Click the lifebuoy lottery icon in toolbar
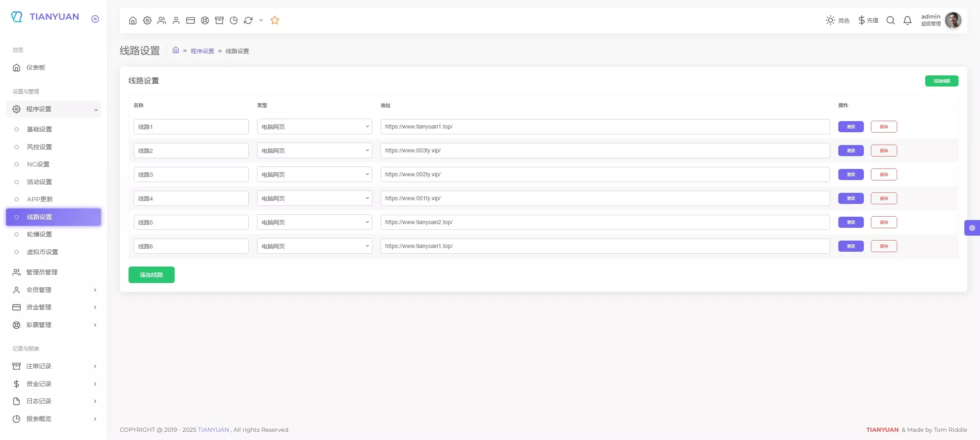The height and width of the screenshot is (440, 980). click(x=205, y=20)
